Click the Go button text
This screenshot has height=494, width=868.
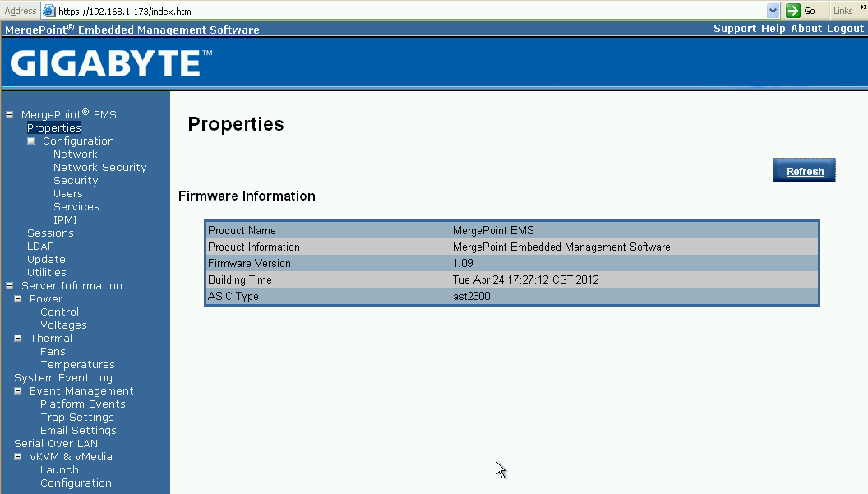pyautogui.click(x=810, y=11)
